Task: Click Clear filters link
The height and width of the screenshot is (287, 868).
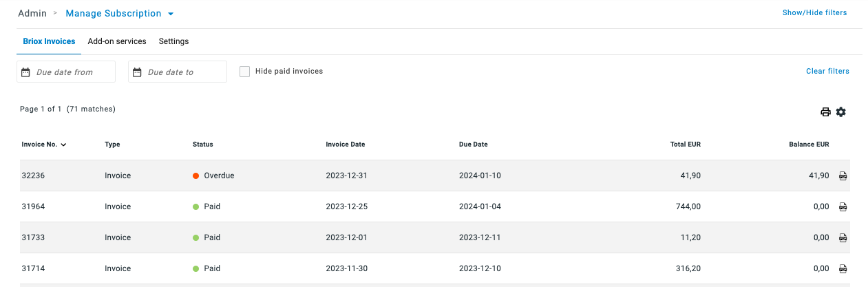Action: tap(827, 72)
